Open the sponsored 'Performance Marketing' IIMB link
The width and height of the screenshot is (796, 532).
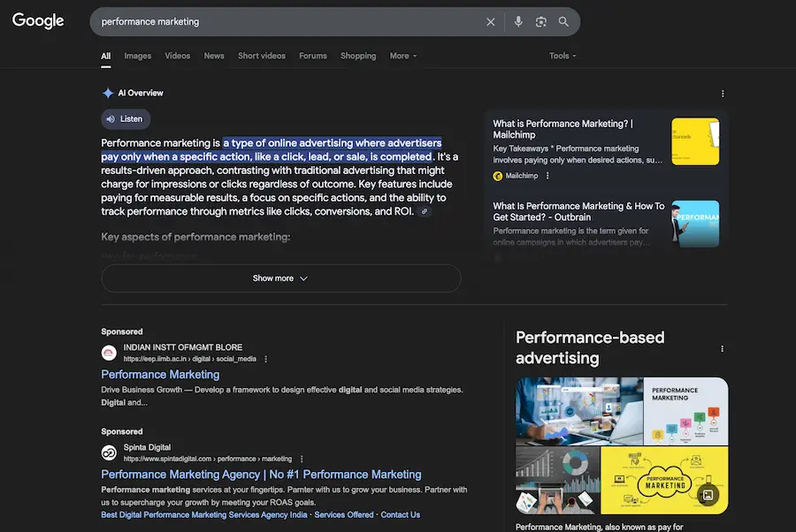click(x=160, y=375)
